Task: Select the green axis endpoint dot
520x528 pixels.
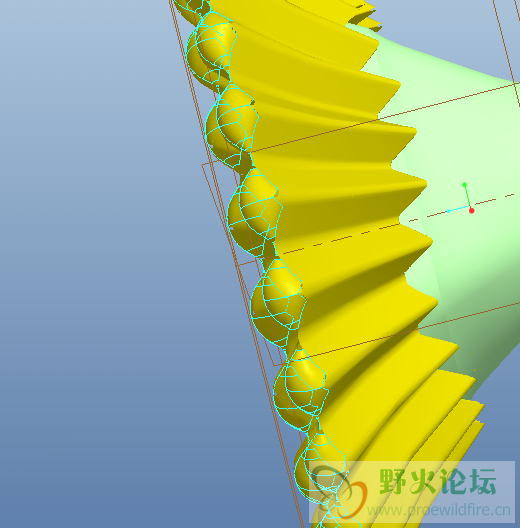Action: [x=464, y=185]
